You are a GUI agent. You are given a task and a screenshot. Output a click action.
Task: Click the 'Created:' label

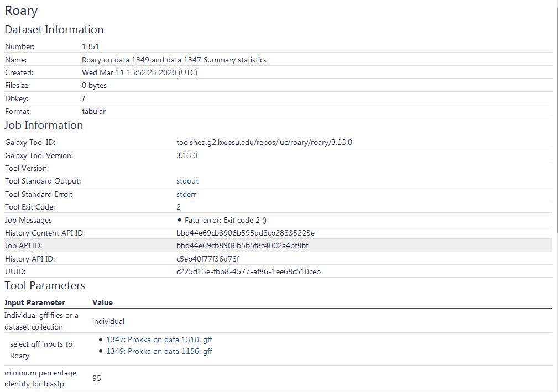coord(19,72)
